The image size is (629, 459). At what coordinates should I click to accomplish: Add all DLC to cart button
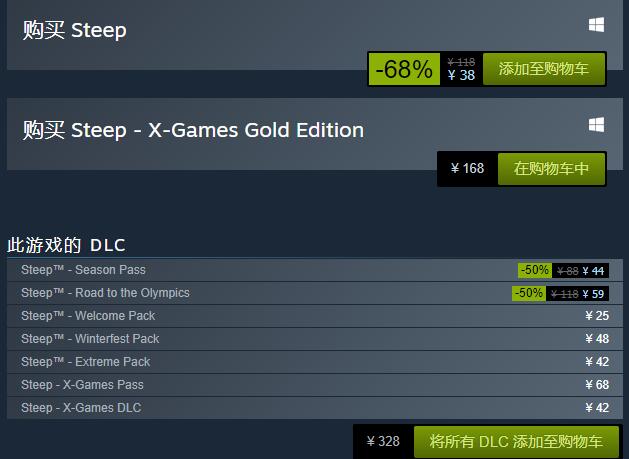coord(516,441)
